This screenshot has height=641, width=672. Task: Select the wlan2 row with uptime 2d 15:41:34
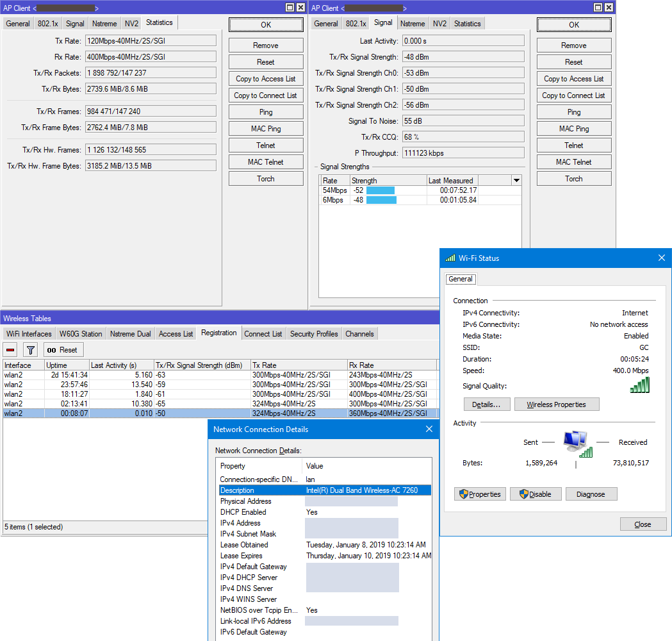[x=220, y=375]
